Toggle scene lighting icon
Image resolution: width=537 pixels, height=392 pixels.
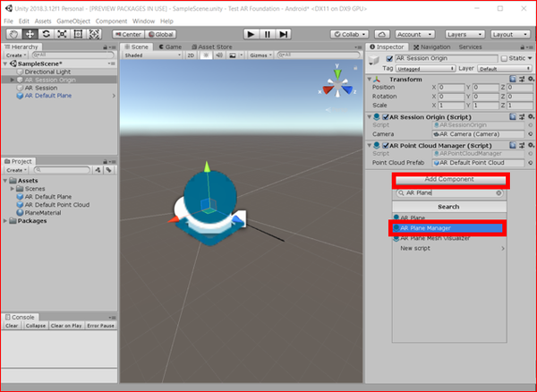coord(206,55)
